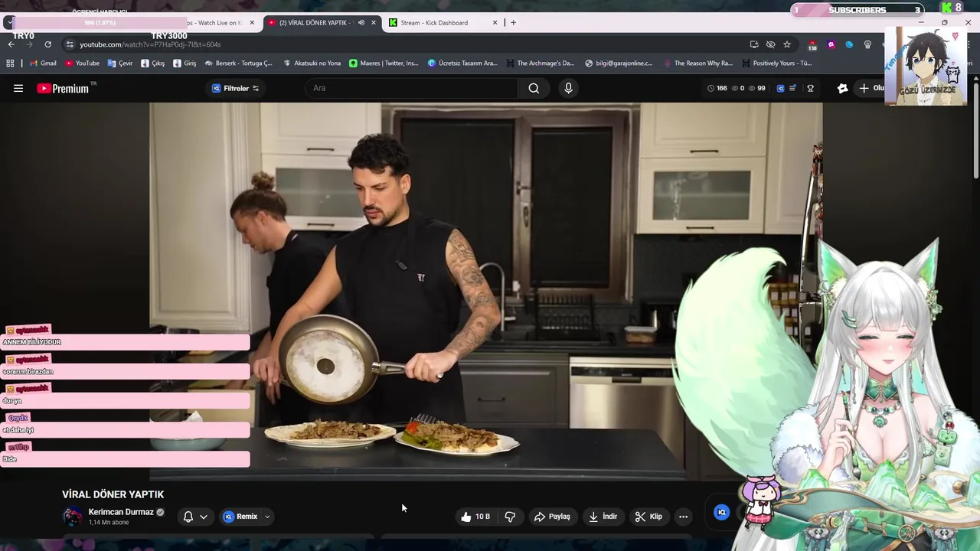Open the purple extension icon in toolbar
This screenshot has width=980, height=551.
tap(831, 44)
